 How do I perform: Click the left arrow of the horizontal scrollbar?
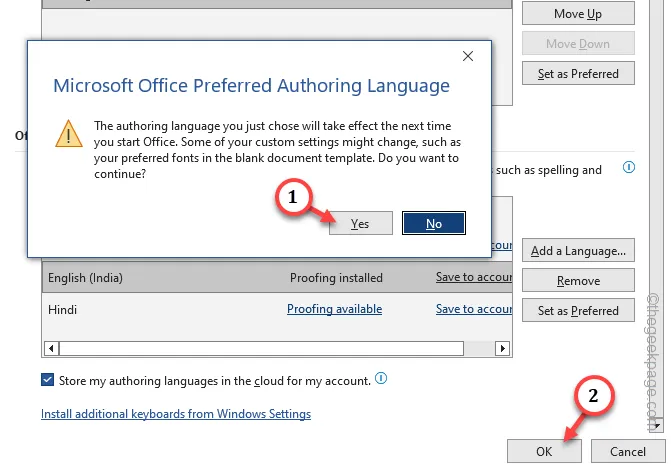tap(51, 348)
